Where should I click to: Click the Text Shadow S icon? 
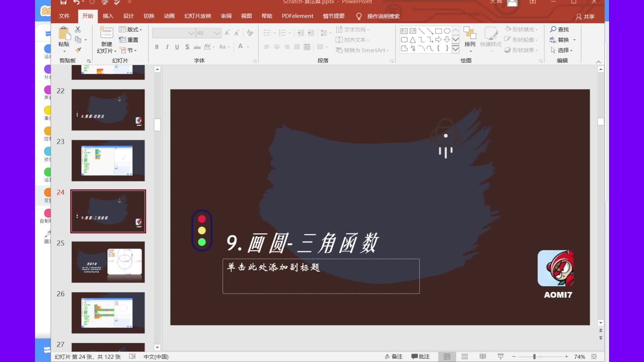187,47
